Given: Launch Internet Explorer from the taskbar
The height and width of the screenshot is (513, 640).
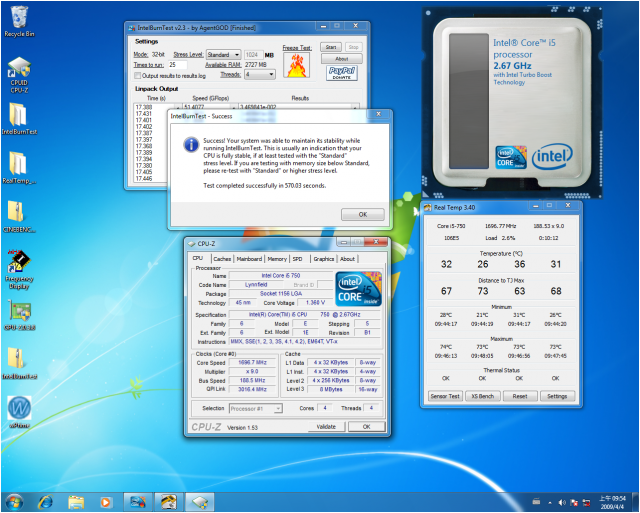Looking at the screenshot, I should click(45, 502).
